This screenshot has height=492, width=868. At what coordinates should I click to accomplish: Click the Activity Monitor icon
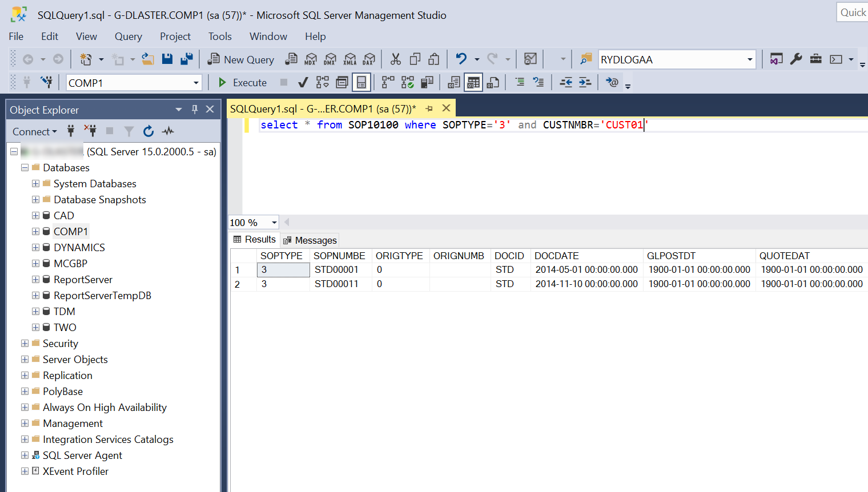[x=531, y=59]
